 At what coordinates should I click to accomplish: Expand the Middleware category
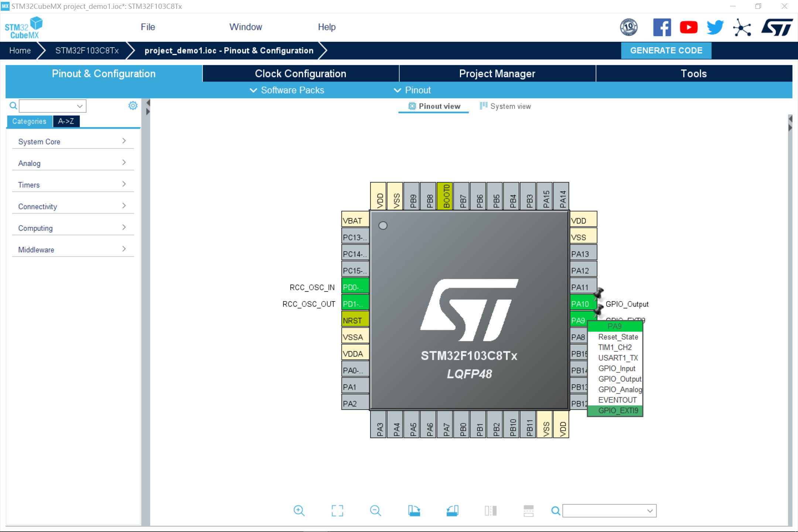[x=73, y=249]
